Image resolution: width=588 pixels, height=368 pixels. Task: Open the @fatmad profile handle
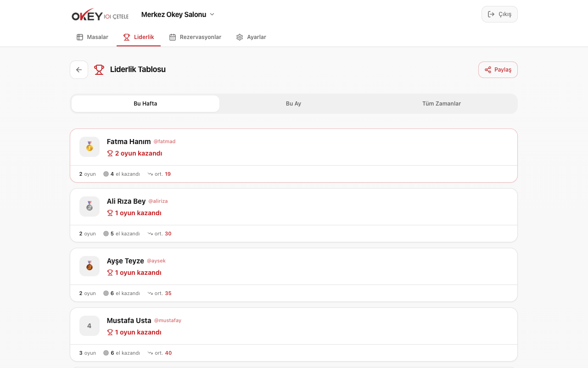pos(164,142)
